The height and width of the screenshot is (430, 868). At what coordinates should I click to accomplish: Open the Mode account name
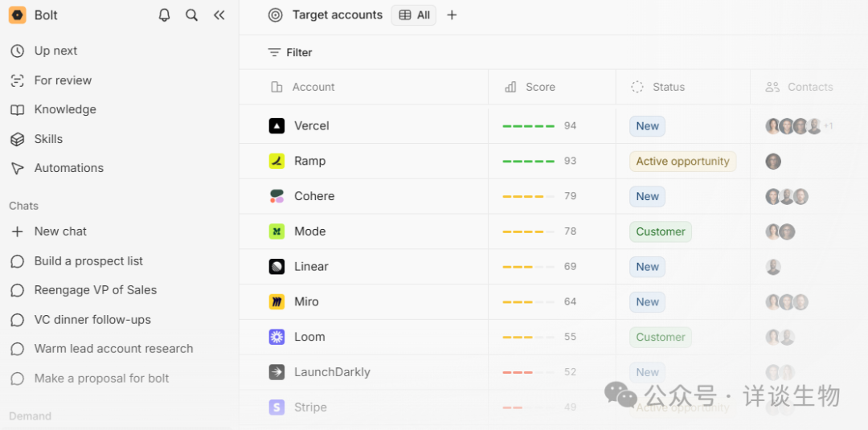(310, 231)
